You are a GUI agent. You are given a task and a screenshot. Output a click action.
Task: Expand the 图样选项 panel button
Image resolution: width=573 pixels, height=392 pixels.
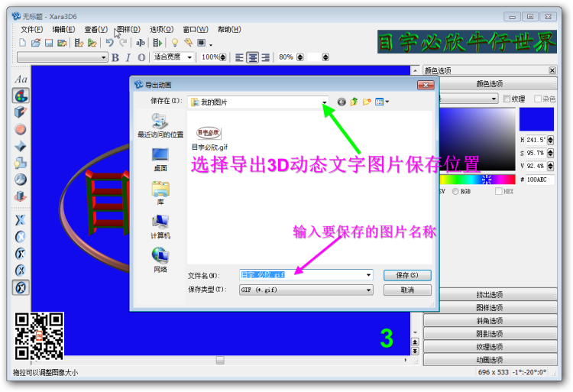(490, 308)
